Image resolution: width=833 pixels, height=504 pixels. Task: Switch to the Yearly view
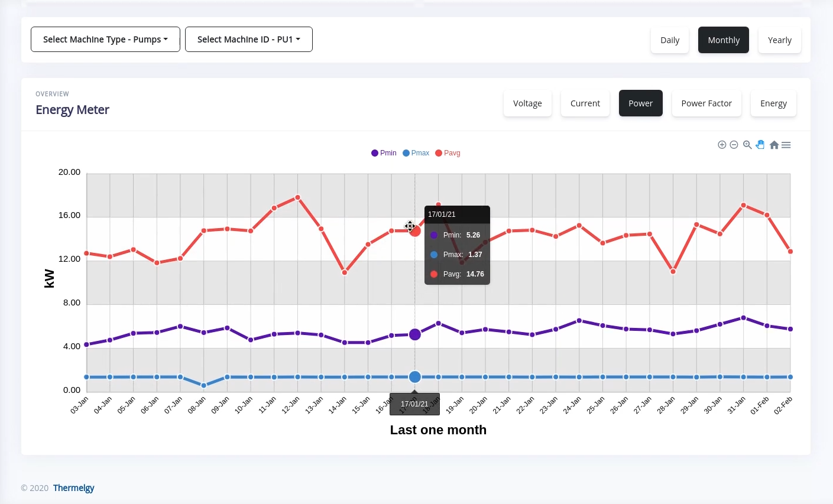(779, 40)
